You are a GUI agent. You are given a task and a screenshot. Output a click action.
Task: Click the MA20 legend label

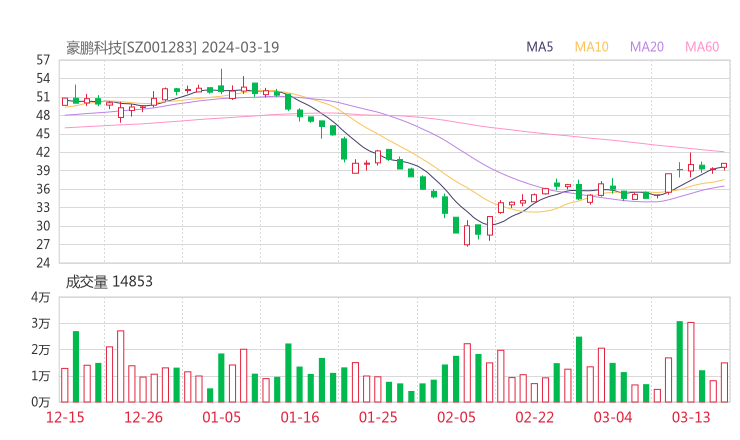647,47
